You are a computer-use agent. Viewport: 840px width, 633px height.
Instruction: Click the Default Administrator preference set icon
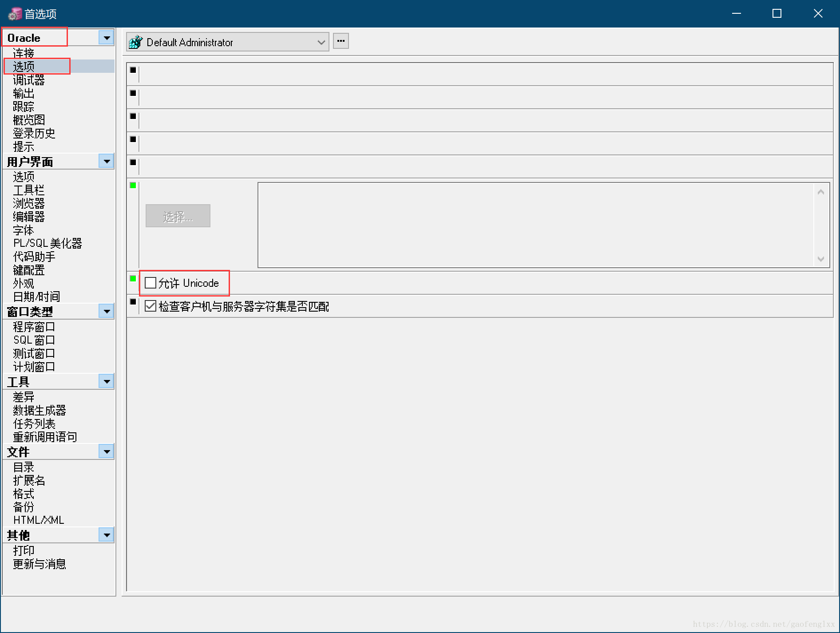(135, 42)
